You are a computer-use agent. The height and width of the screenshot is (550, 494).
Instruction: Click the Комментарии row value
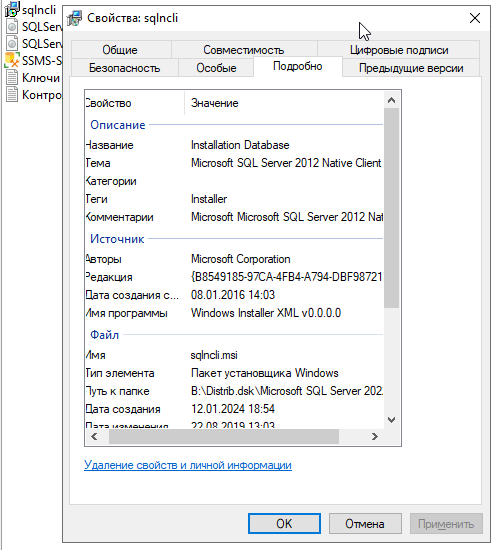point(287,217)
